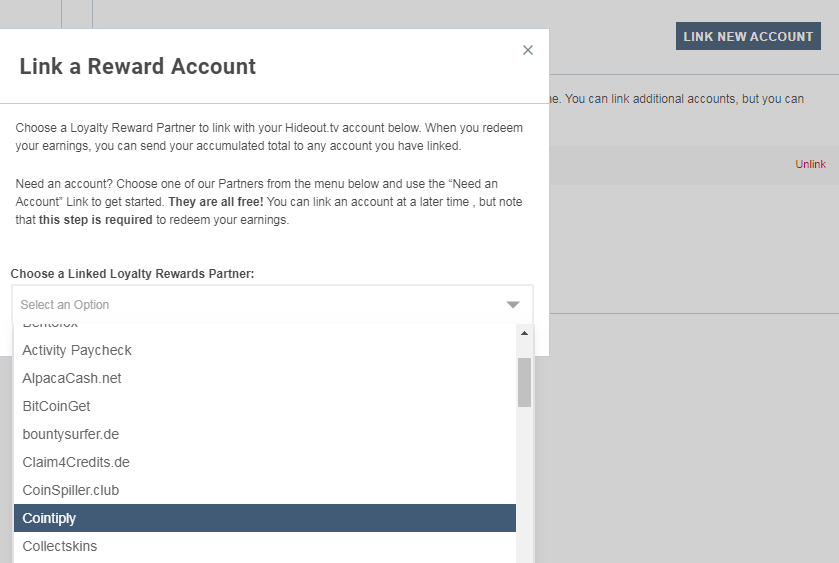The height and width of the screenshot is (563, 839).
Task: Close the Link a Reward Account dialog
Action: pyautogui.click(x=528, y=50)
